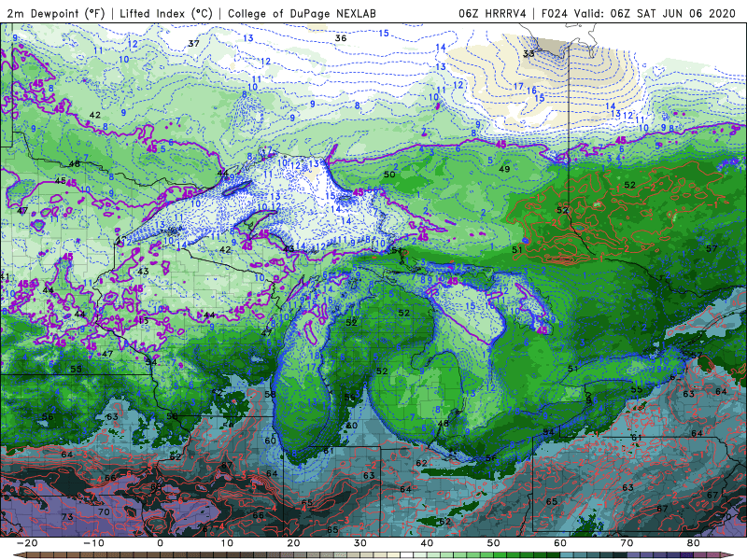The image size is (747, 560).
Task: Click the 50 tick label on the color scale
Action: point(494,543)
